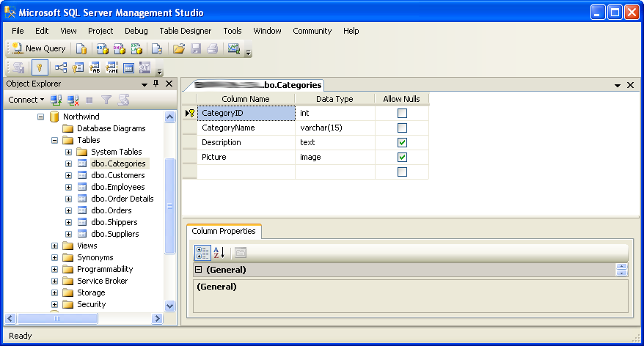
Task: Open Manage Fulltext Index icon
Action: pos(95,67)
